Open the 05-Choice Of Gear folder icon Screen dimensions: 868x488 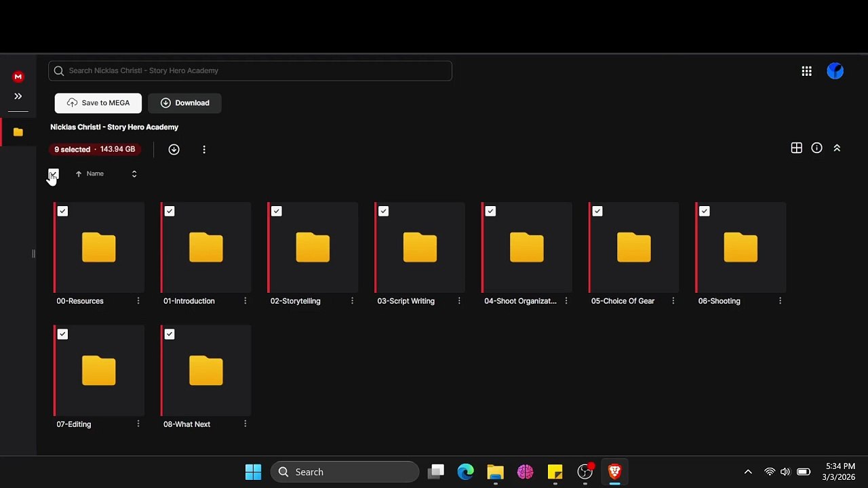coord(634,247)
